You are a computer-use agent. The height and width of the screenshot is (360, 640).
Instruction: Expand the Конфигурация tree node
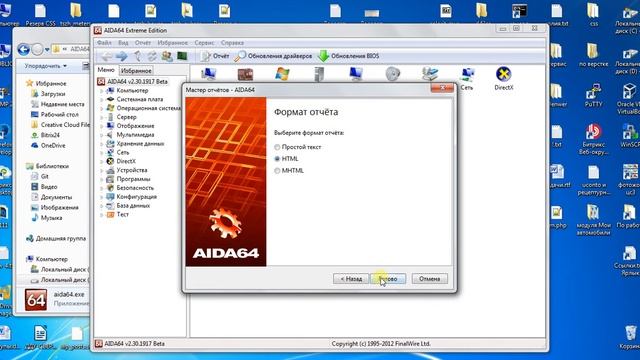point(102,197)
